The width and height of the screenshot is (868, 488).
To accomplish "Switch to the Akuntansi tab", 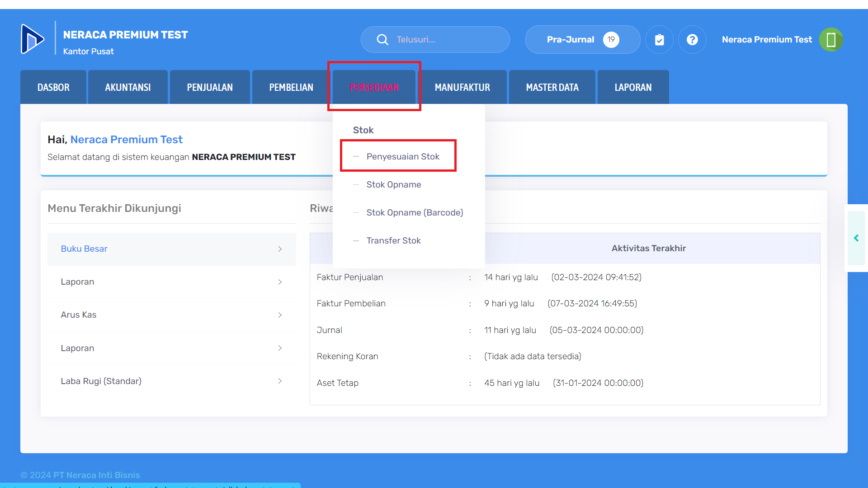I will click(x=128, y=87).
